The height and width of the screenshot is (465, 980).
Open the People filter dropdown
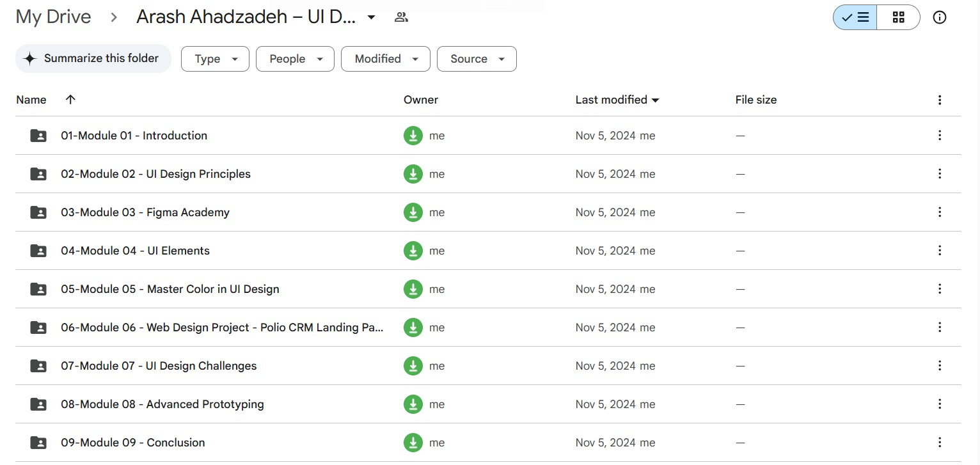tap(295, 59)
